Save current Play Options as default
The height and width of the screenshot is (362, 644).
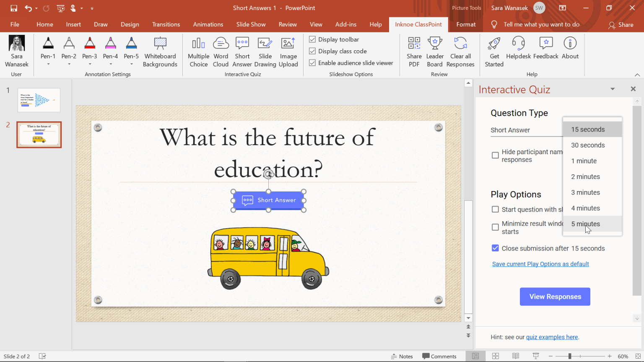540,264
